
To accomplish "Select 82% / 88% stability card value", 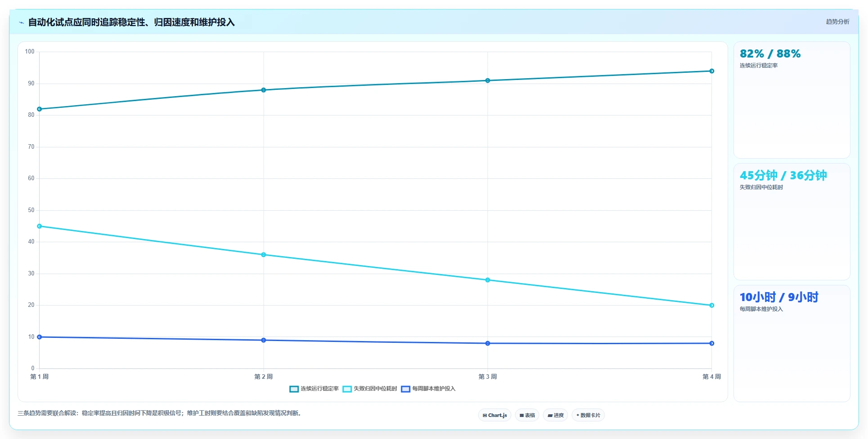I will 770,54.
